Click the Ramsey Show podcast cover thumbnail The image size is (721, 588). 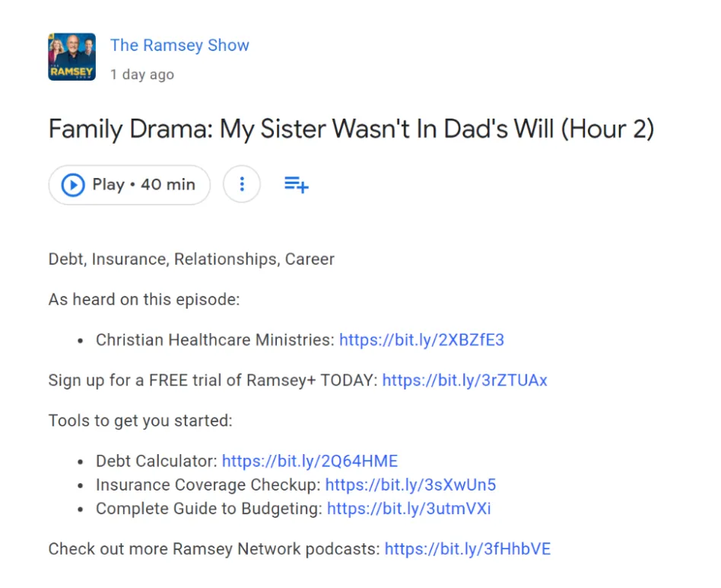pyautogui.click(x=71, y=57)
